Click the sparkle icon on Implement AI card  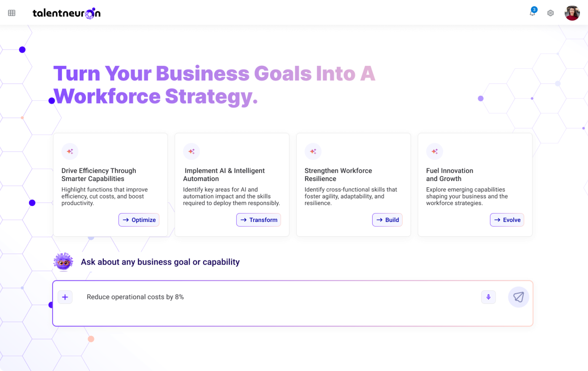(x=191, y=151)
